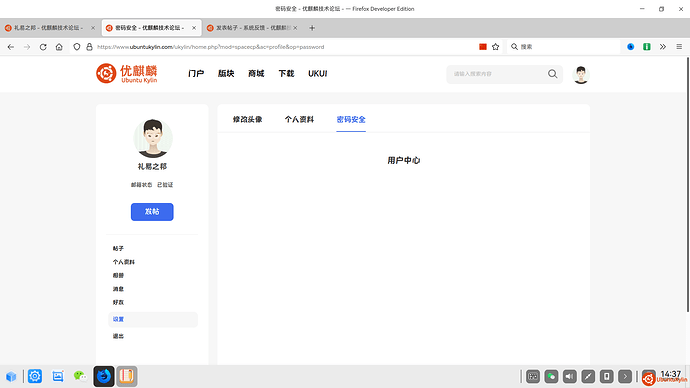The image size is (690, 388).
Task: Focus the URL address bar
Action: (286, 47)
